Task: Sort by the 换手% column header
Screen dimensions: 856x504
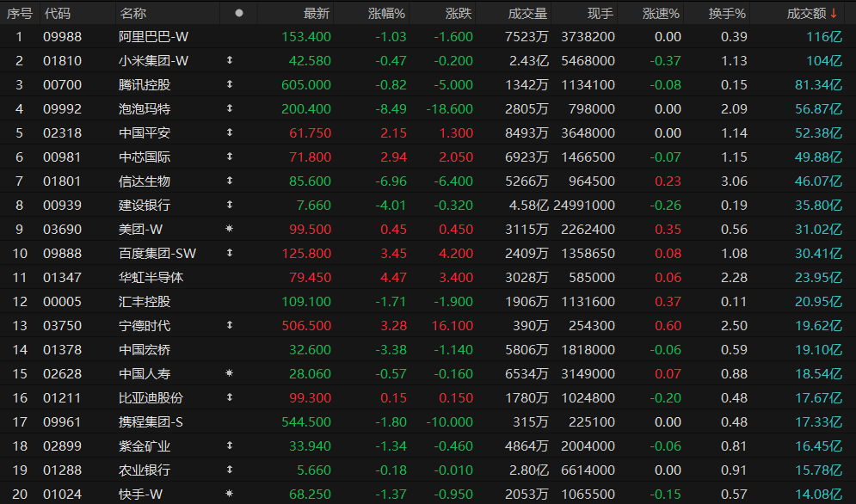Action: tap(727, 13)
